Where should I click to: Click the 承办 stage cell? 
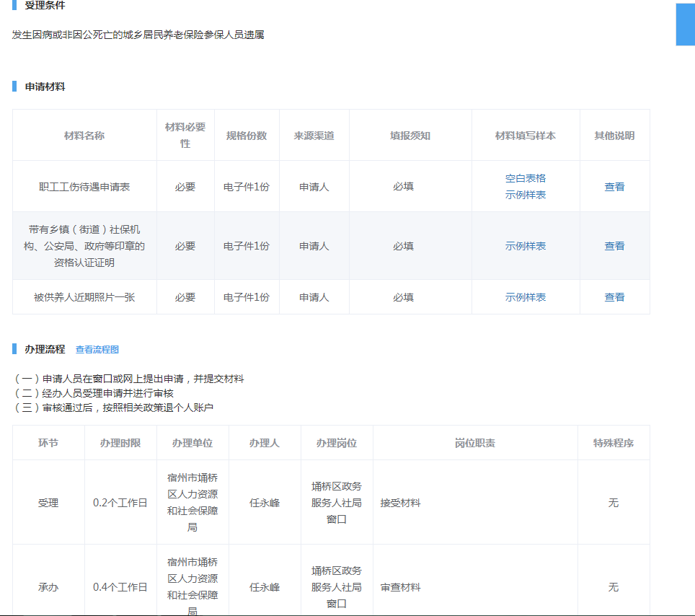48,587
